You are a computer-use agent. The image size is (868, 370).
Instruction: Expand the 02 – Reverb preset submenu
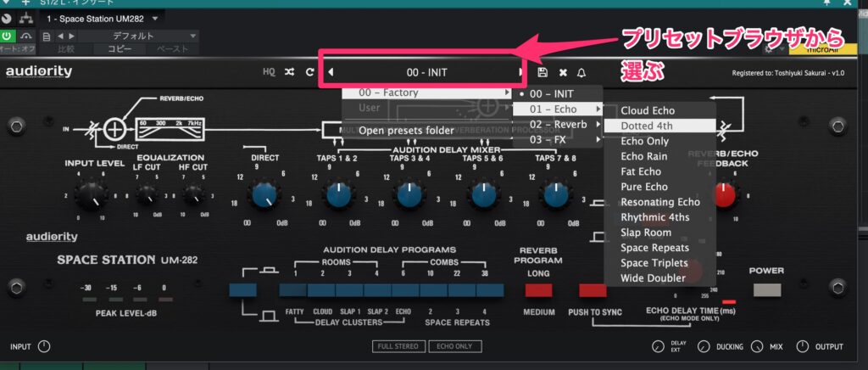click(557, 124)
